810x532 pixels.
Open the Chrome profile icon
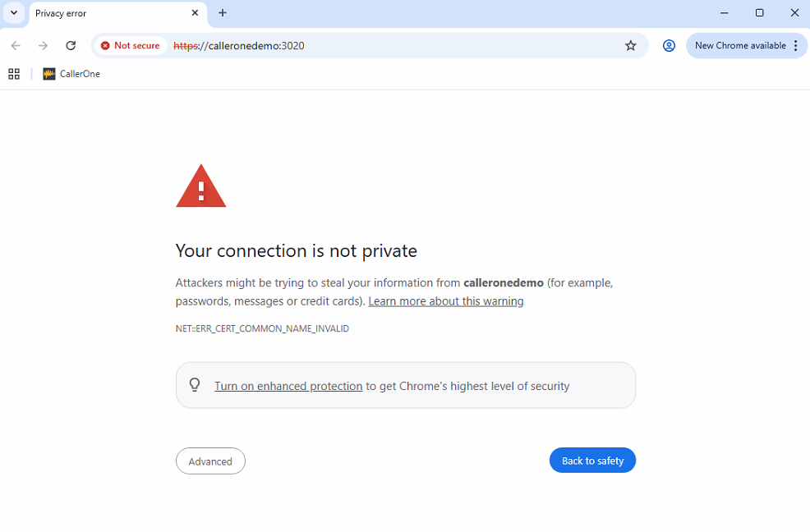click(x=669, y=46)
